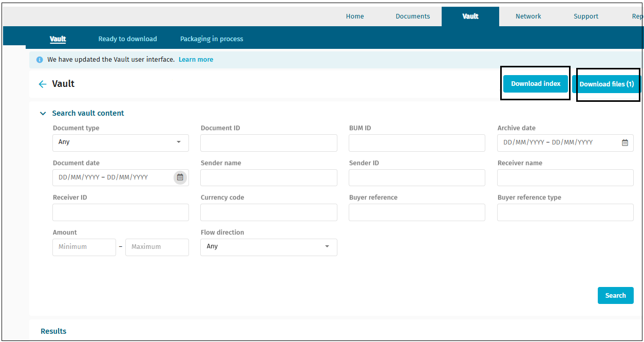The width and height of the screenshot is (644, 342).
Task: Click the back arrow beside Vault heading
Action: click(43, 84)
